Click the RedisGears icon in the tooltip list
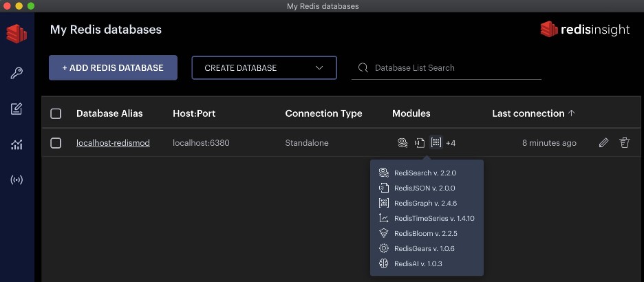 point(384,248)
